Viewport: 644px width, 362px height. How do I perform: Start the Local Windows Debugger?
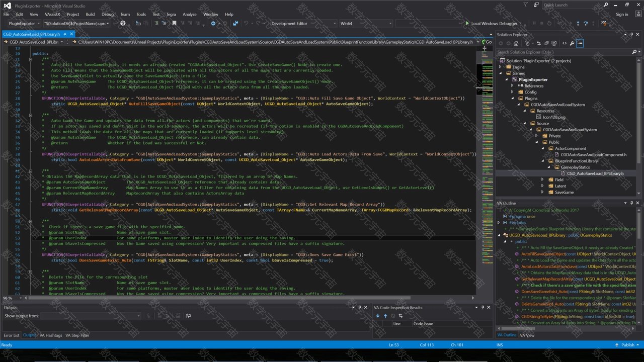coord(491,24)
